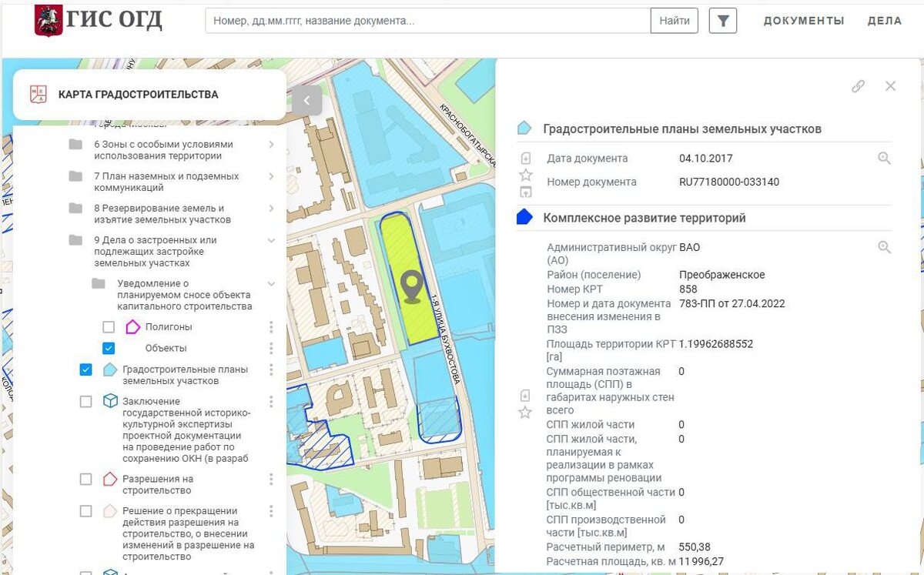The height and width of the screenshot is (575, 924).
Task: Expand 8 Резервирование земель chevron
Action: [x=271, y=209]
